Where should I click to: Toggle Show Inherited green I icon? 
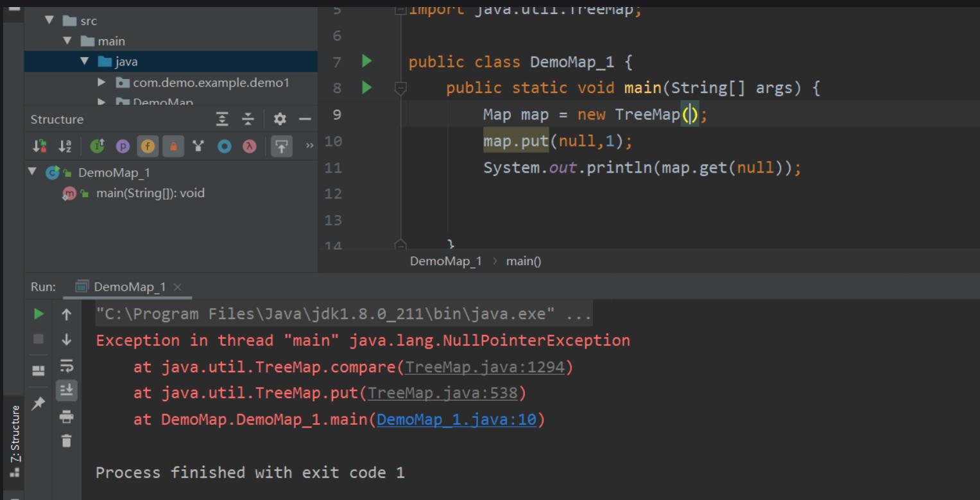click(97, 146)
